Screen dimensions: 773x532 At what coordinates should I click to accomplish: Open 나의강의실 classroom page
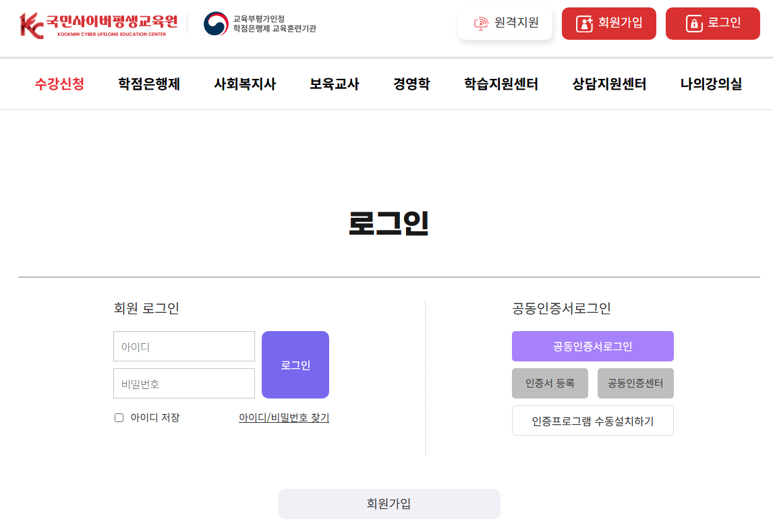tap(712, 84)
